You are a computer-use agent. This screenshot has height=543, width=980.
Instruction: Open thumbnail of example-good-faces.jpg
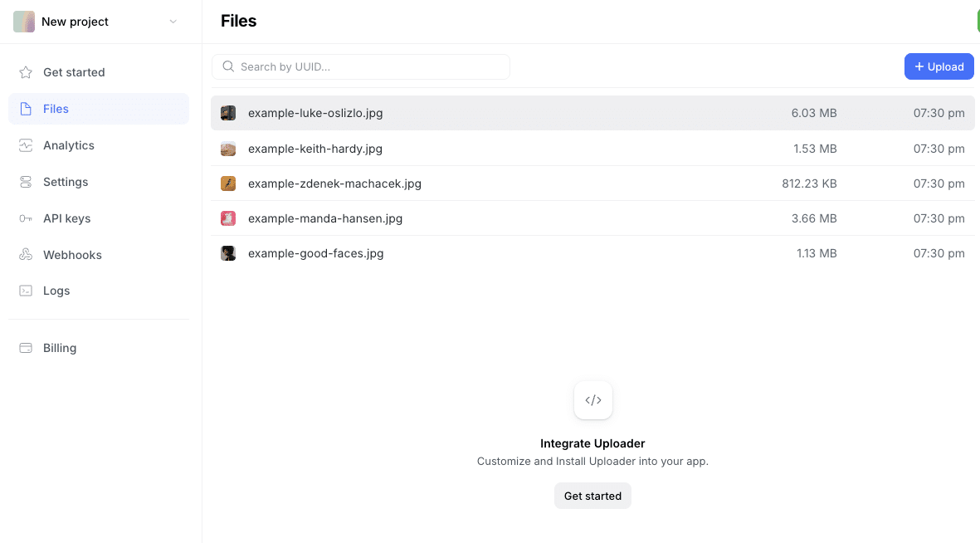(x=228, y=253)
